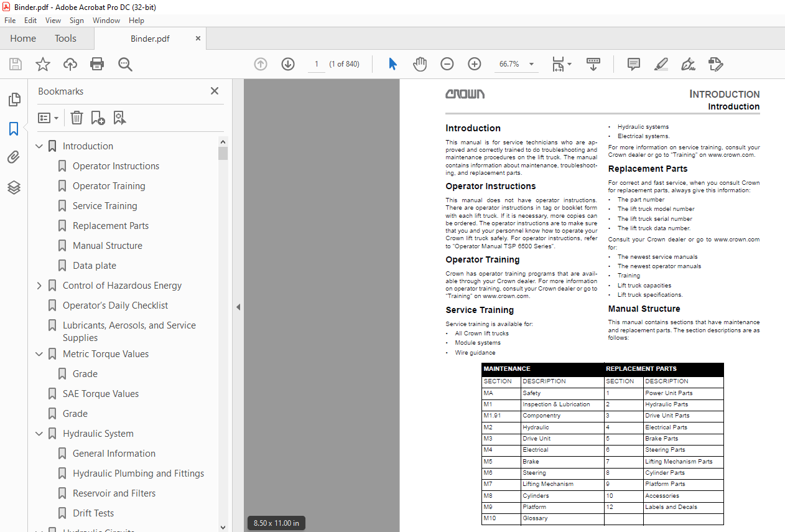
Task: Zoom out with minus icon
Action: coord(447,64)
